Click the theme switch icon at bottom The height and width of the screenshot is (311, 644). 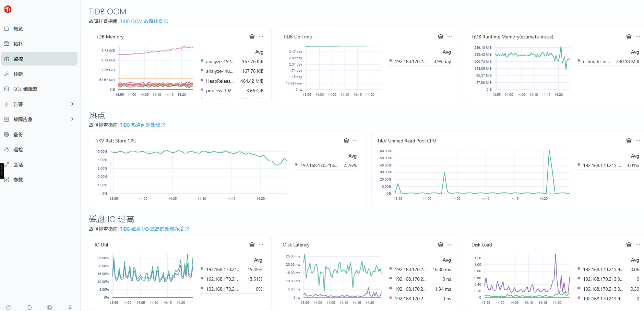(x=29, y=308)
